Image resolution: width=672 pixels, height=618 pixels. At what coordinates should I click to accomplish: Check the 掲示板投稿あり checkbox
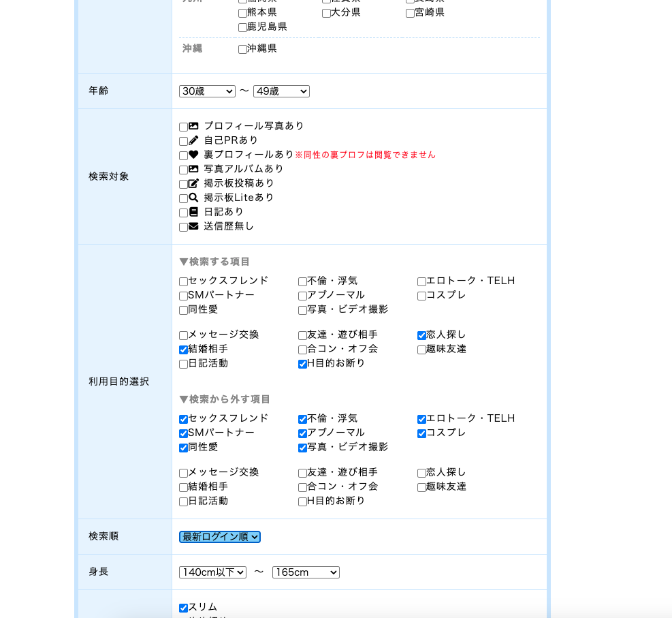point(183,184)
